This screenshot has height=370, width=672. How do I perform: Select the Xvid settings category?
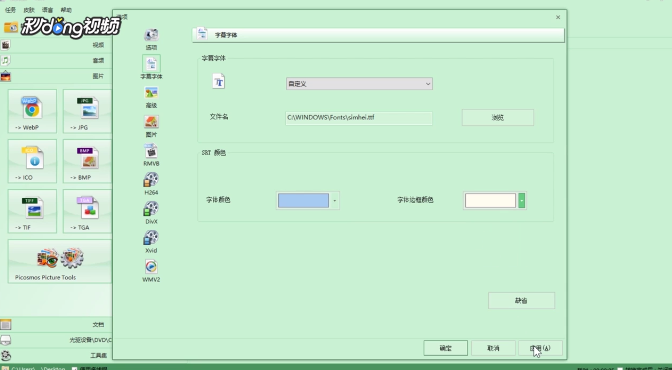coord(151,242)
